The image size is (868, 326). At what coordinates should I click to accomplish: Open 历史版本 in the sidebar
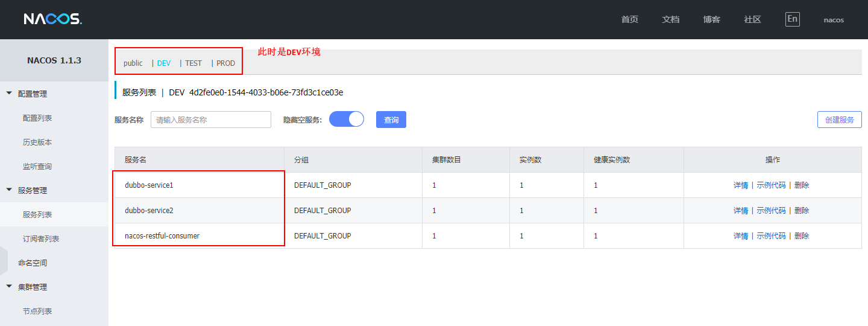point(37,142)
